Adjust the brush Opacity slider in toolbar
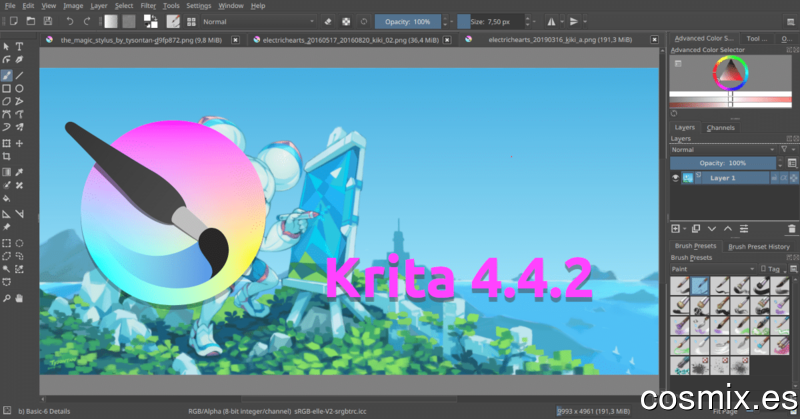The image size is (800, 419). (408, 21)
